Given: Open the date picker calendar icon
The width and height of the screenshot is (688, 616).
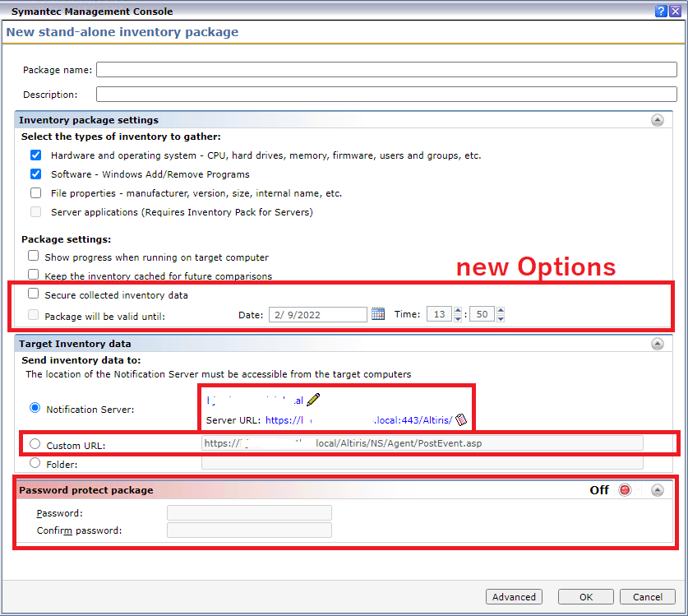Looking at the screenshot, I should click(x=378, y=314).
